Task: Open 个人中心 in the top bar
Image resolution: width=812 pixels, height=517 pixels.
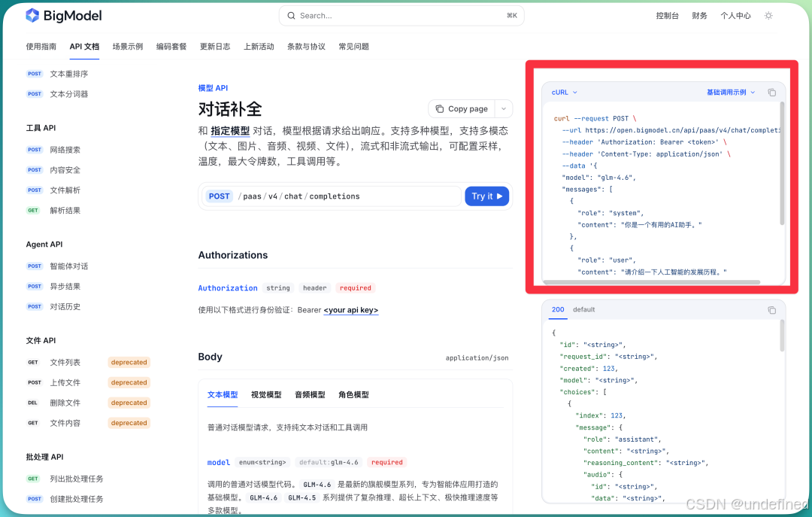Action: 735,16
